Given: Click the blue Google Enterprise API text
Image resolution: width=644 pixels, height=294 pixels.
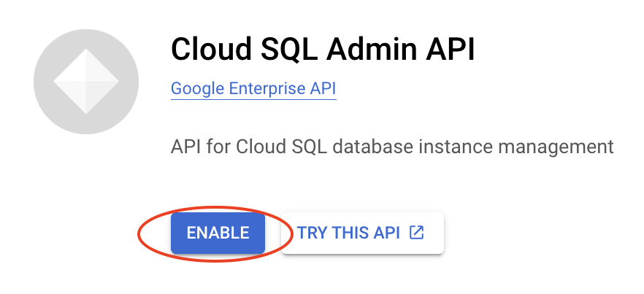Looking at the screenshot, I should [253, 89].
